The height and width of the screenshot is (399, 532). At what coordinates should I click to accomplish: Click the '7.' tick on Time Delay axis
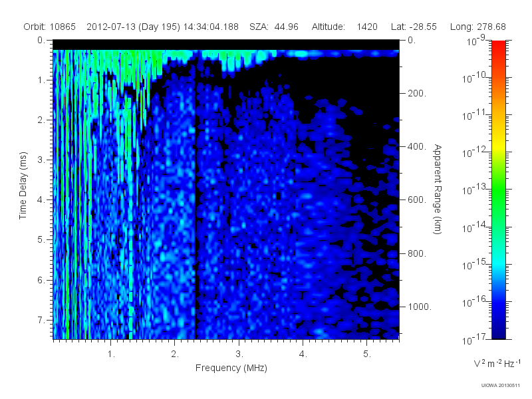click(41, 320)
